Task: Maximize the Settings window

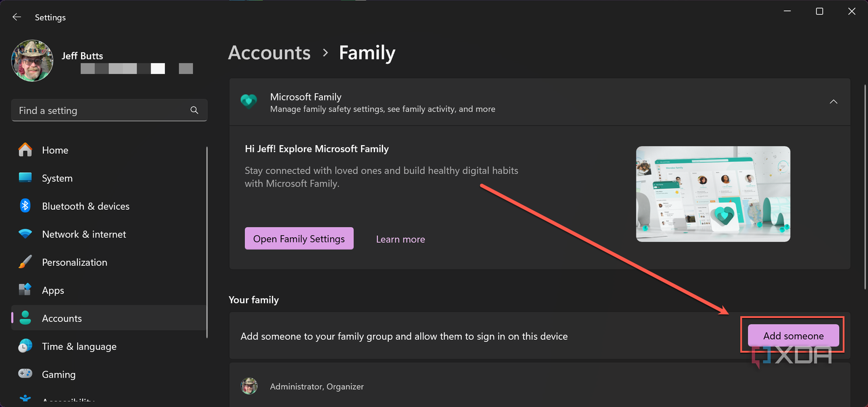Action: point(819,12)
